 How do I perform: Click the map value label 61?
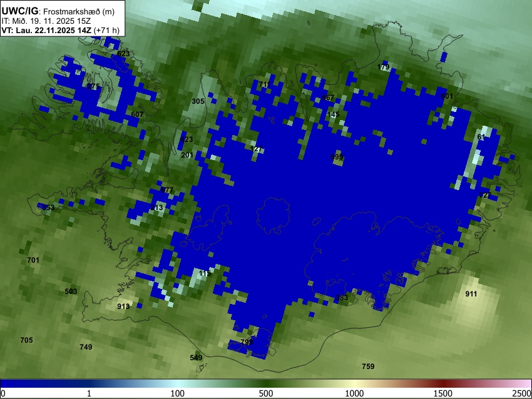click(x=481, y=137)
